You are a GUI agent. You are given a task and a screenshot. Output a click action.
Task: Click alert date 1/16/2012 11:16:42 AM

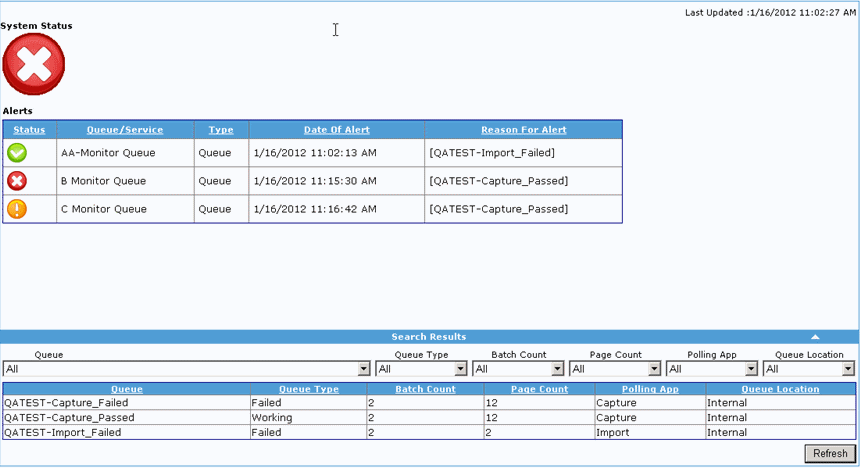(x=315, y=209)
